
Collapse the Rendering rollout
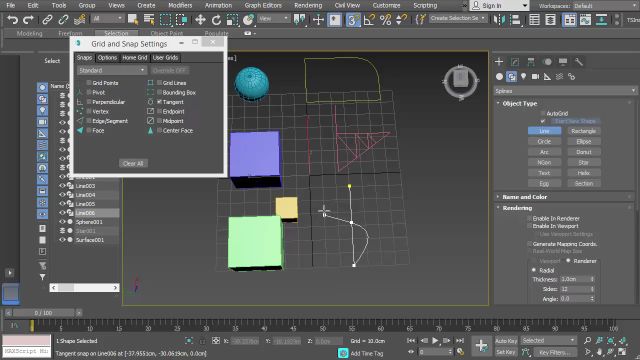pos(517,208)
